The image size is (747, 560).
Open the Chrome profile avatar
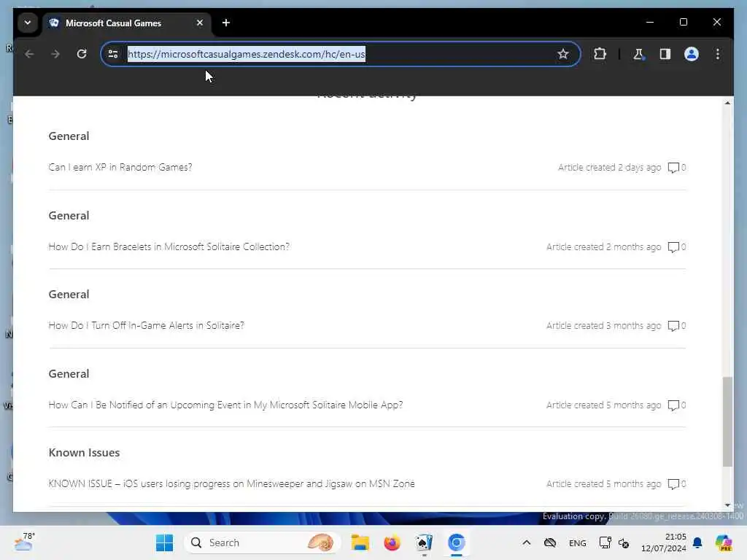pyautogui.click(x=692, y=54)
